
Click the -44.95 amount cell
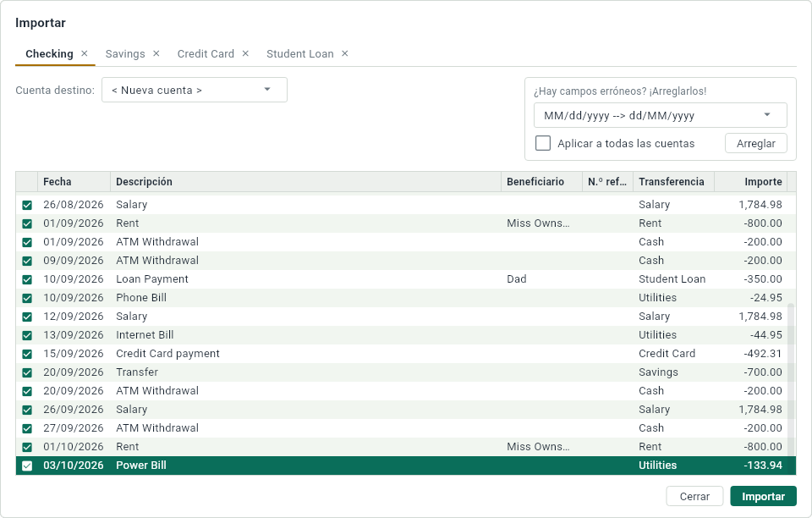(x=751, y=335)
